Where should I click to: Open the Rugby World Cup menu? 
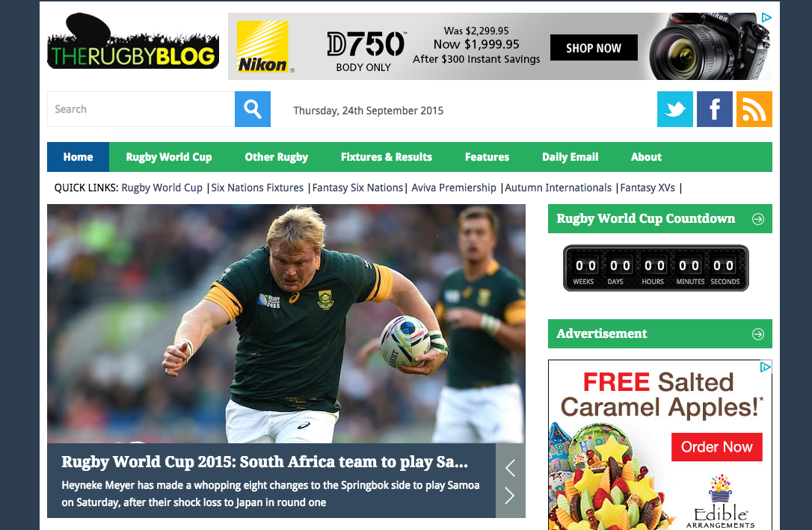tap(169, 157)
